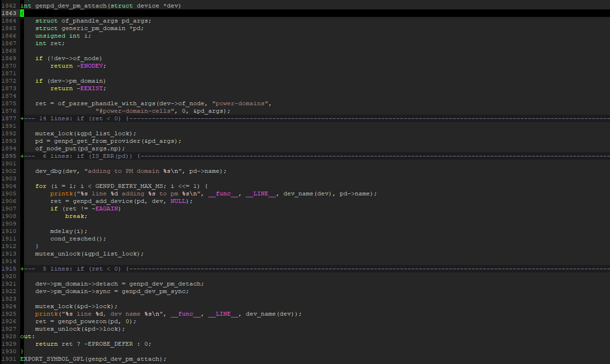Select the -EAGAIN constant on line 1907
610x364 pixels.
106,208
